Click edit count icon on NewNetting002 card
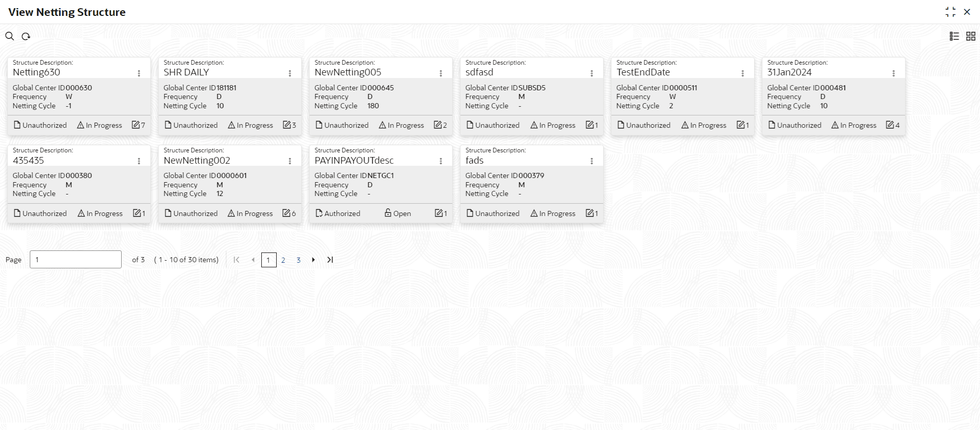This screenshot has height=430, width=980. click(x=286, y=213)
